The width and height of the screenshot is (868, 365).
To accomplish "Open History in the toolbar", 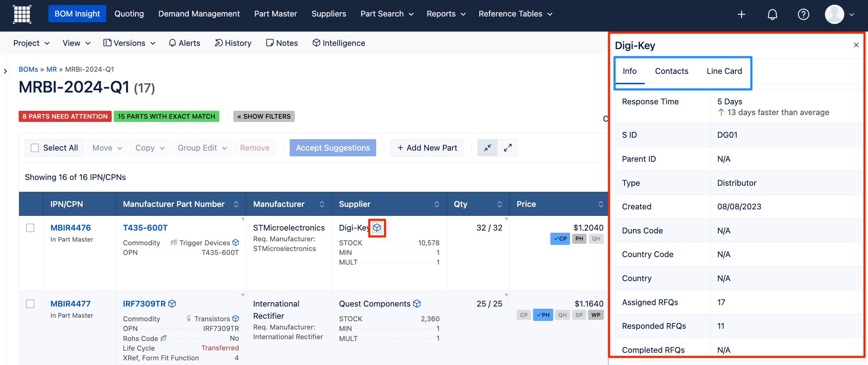I will [233, 43].
